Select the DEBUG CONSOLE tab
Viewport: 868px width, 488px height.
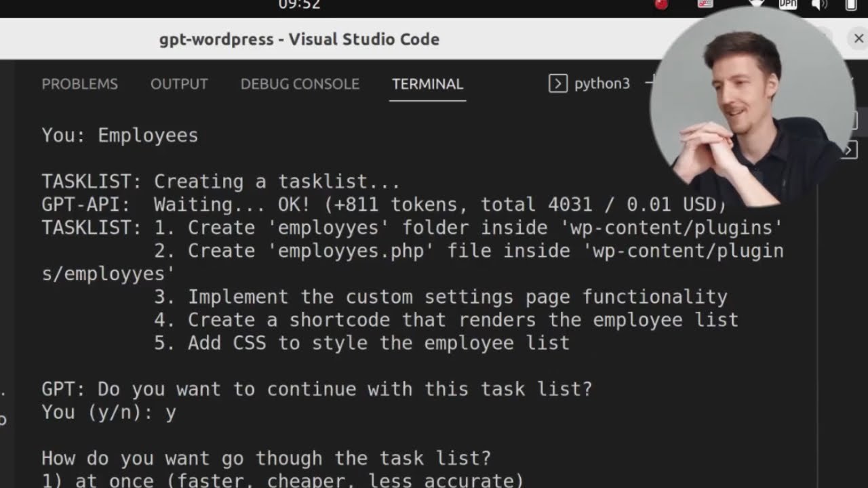[300, 84]
